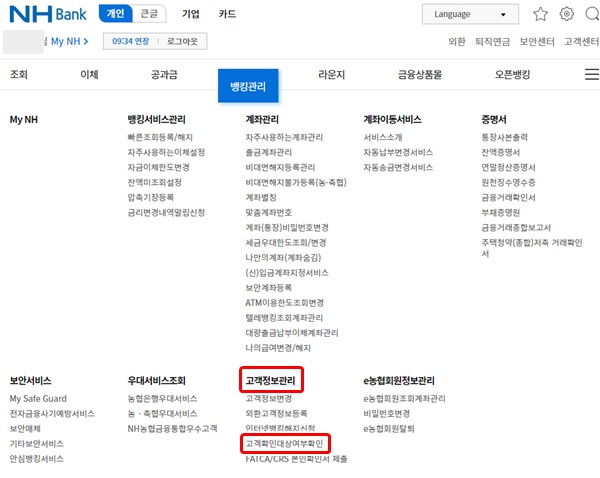Click the 로그아웃 button
The height and width of the screenshot is (478, 600).
click(182, 41)
